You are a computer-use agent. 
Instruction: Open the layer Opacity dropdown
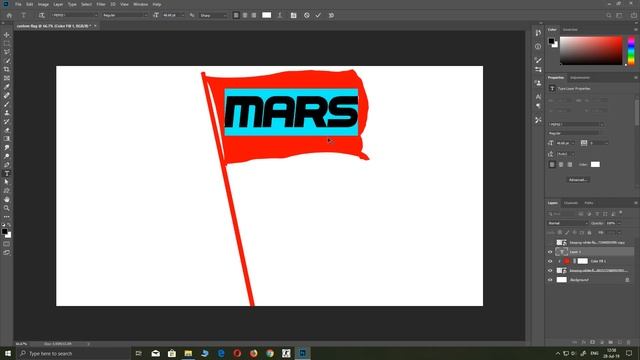tap(619, 223)
